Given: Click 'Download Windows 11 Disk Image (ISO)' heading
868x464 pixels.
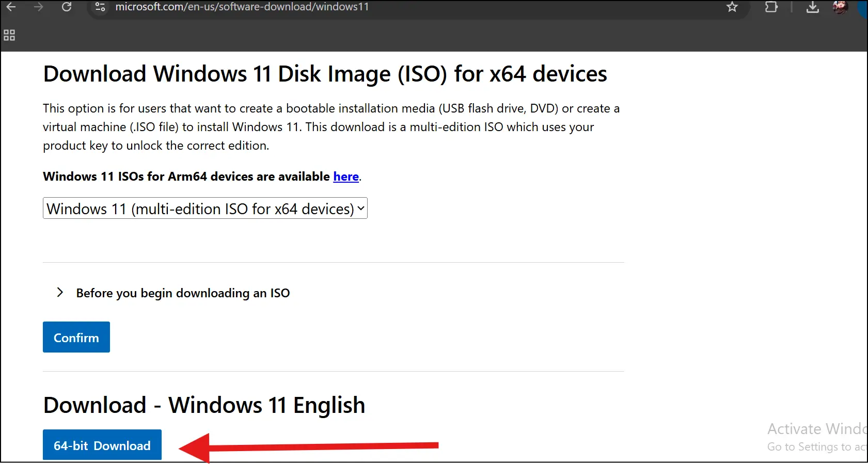Looking at the screenshot, I should [x=325, y=74].
